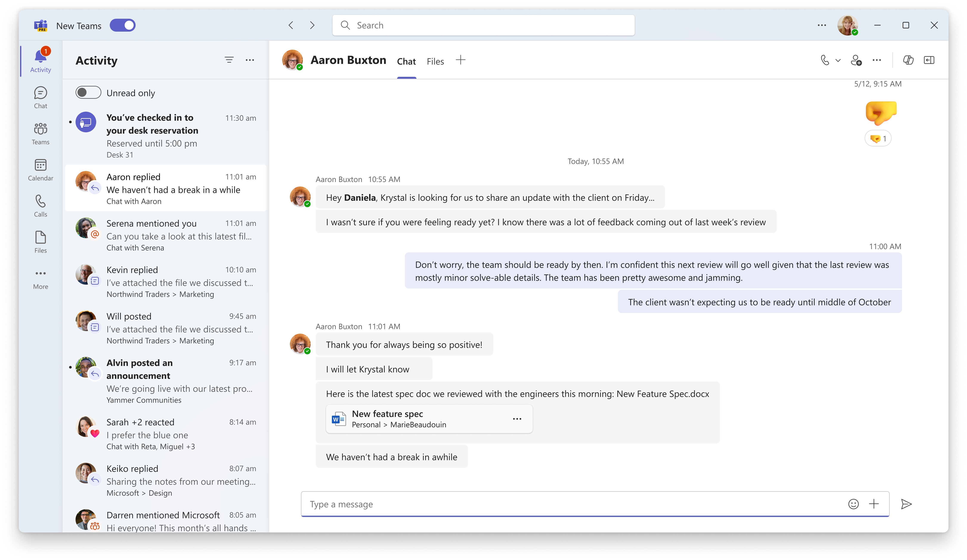
Task: Select the Chat tab
Action: [x=406, y=61]
